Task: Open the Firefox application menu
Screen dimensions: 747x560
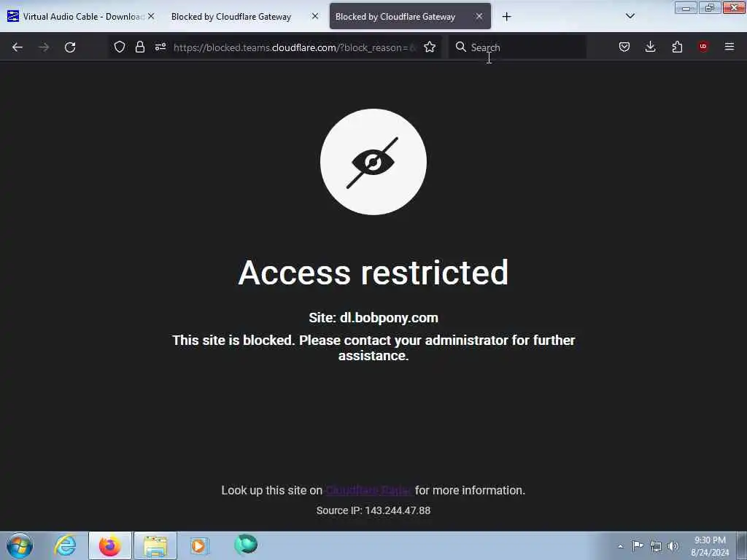Action: coord(729,47)
